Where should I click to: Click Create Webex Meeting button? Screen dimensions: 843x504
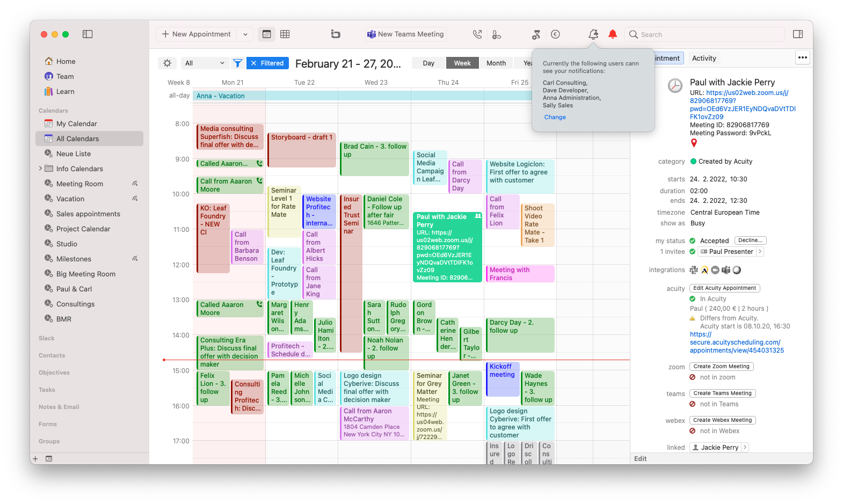pyautogui.click(x=723, y=420)
